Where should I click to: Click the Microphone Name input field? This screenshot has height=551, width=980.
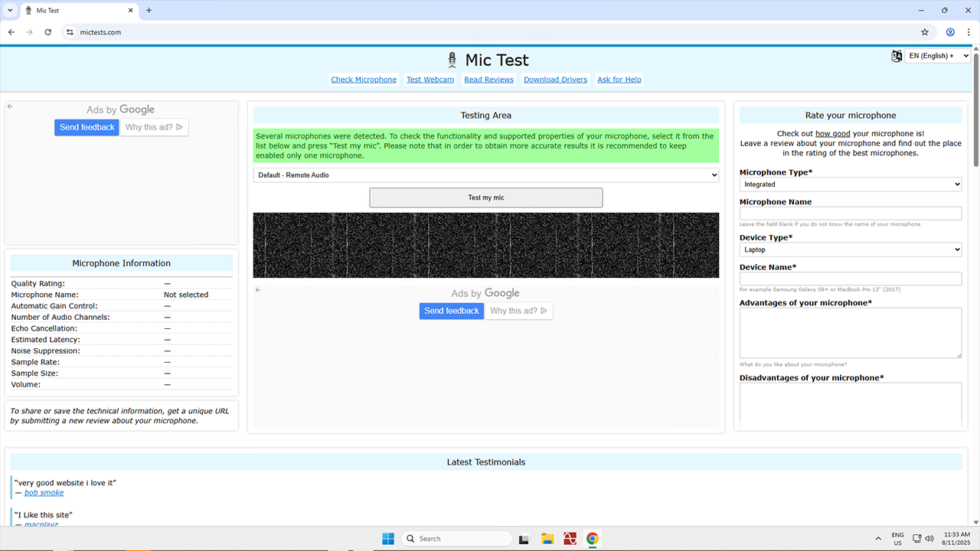point(850,214)
